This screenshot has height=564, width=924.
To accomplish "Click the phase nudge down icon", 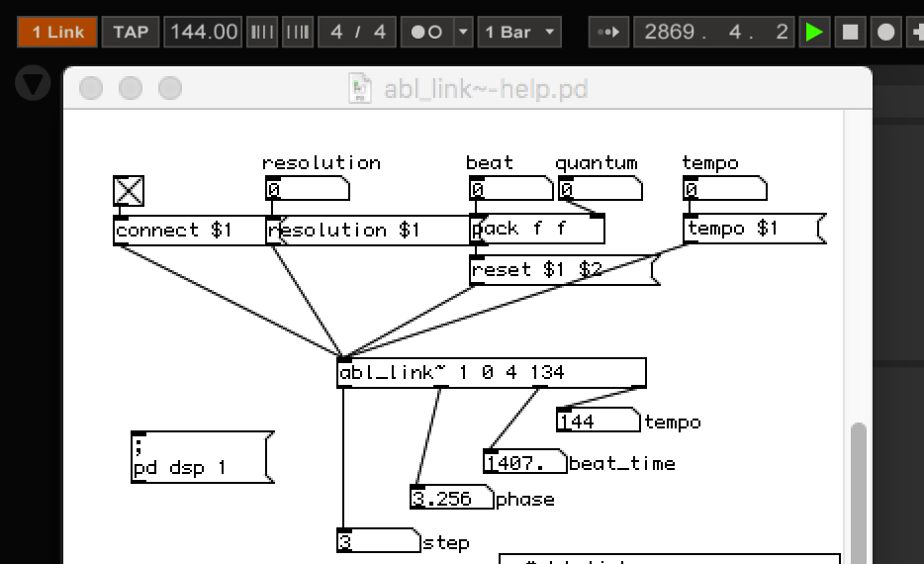I will pyautogui.click(x=262, y=32).
